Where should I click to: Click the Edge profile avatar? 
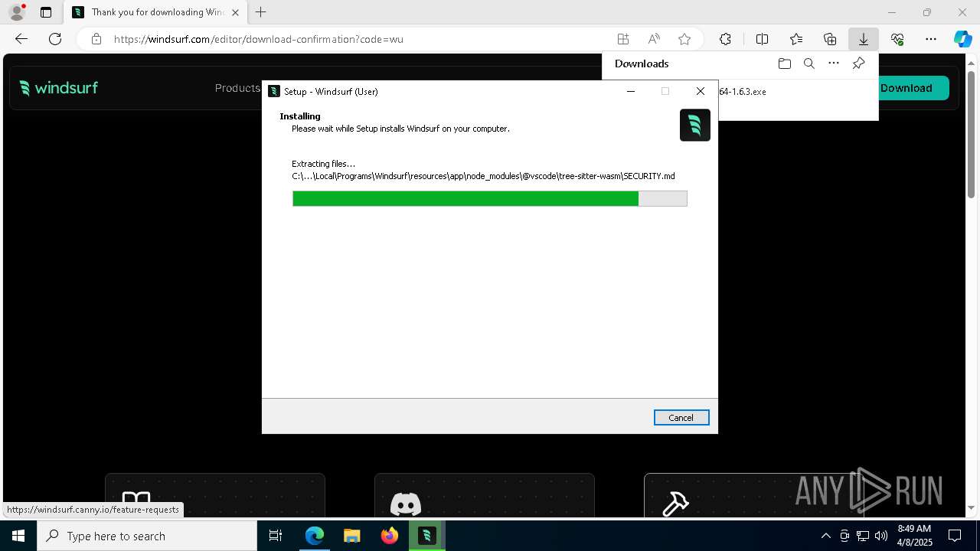16,12
